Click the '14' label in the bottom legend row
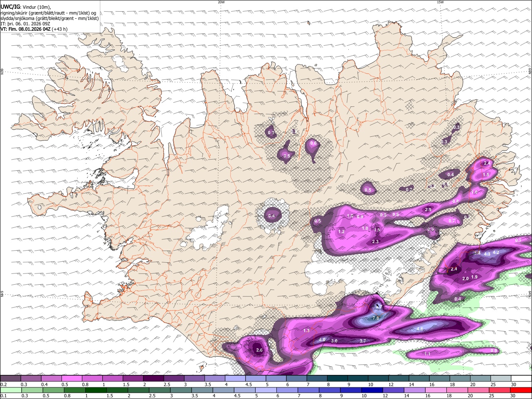The width and height of the screenshot is (532, 399). pyautogui.click(x=406, y=396)
